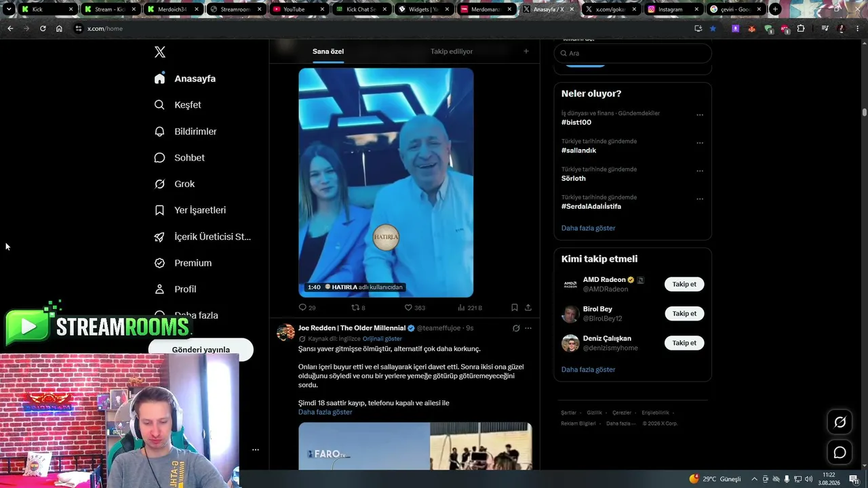The image size is (868, 488).
Task: Reload the current page
Action: click(x=43, y=28)
